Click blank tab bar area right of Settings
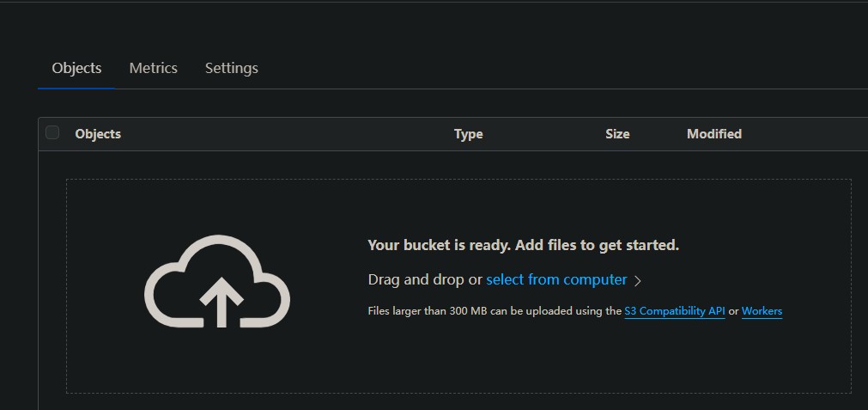 click(x=515, y=68)
